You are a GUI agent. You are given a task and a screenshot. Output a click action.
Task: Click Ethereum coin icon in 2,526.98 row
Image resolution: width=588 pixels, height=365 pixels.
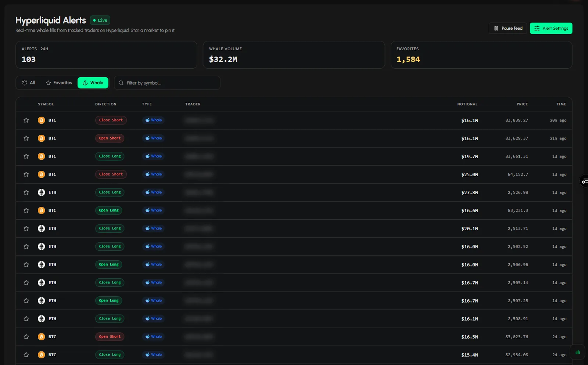pyautogui.click(x=42, y=192)
